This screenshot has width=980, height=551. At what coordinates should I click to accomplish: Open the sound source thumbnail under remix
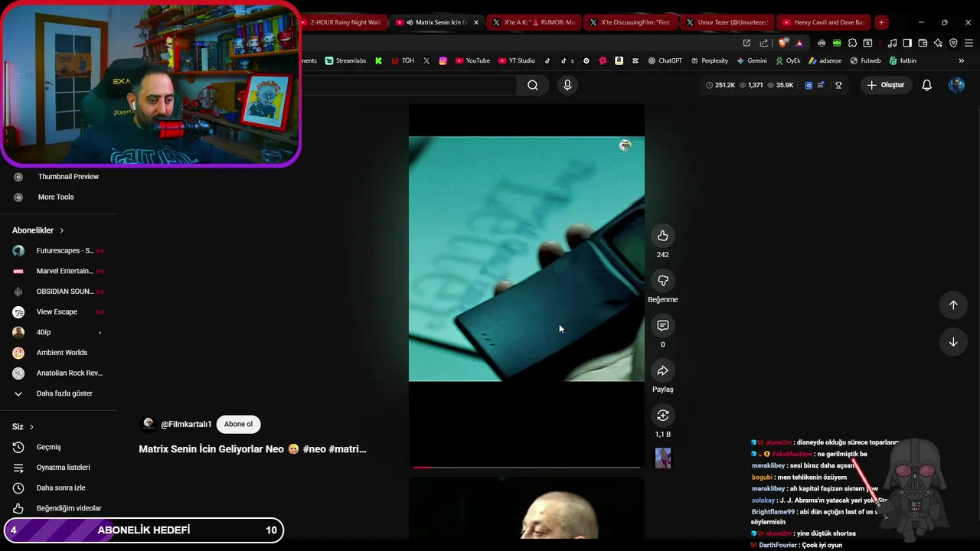[x=663, y=458]
